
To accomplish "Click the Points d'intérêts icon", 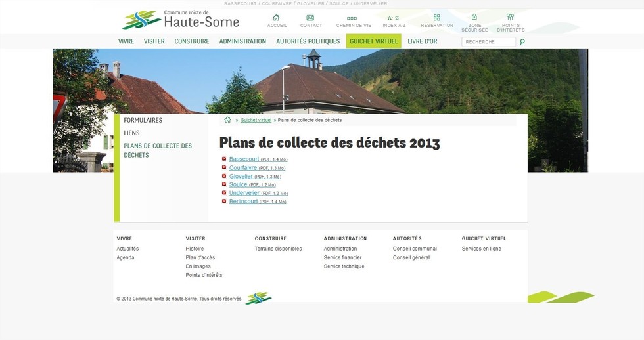I will point(510,17).
